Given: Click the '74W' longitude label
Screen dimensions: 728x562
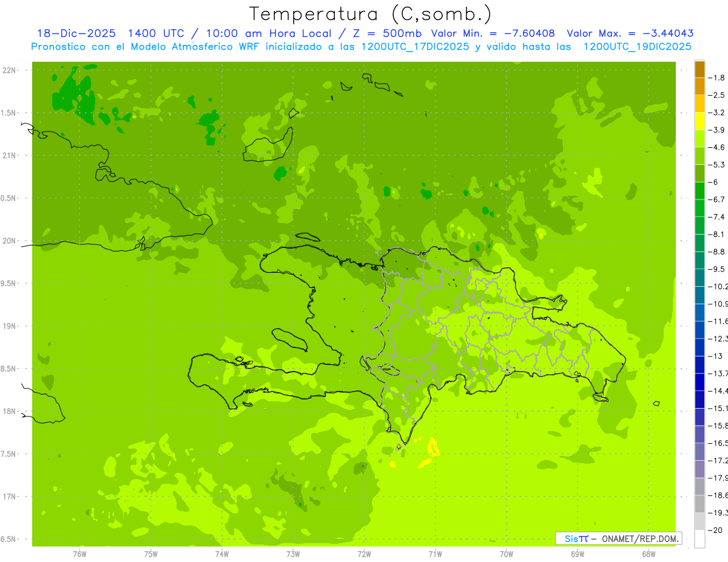Looking at the screenshot, I should coord(221,554).
